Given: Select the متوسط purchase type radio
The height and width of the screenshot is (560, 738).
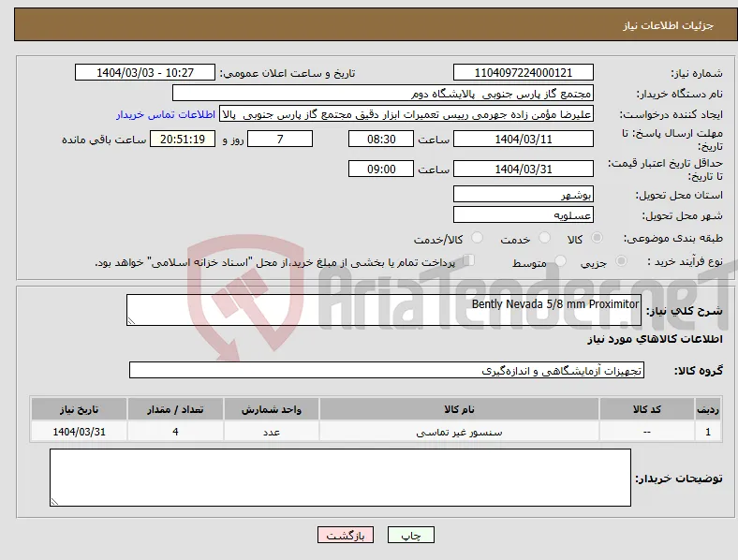Looking at the screenshot, I should [560, 261].
